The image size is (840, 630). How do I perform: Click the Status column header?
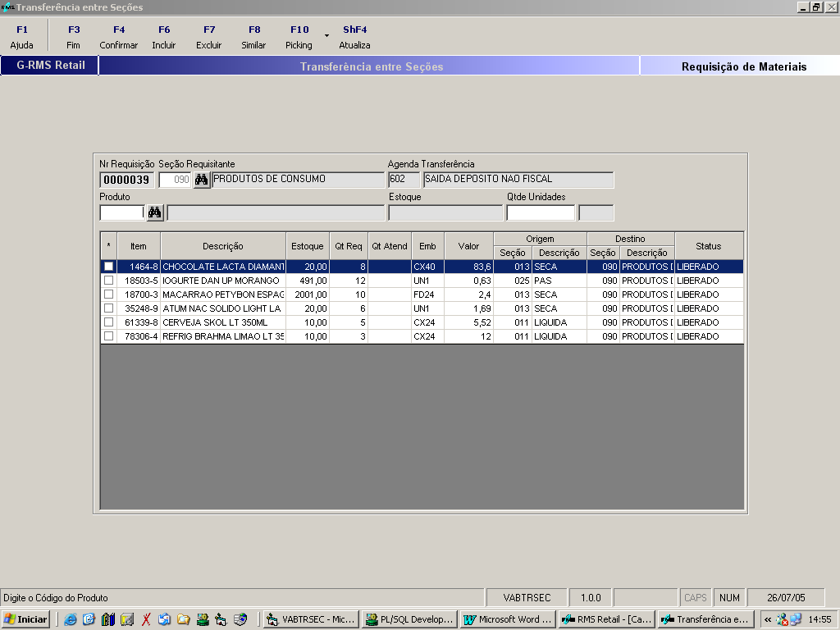click(709, 246)
